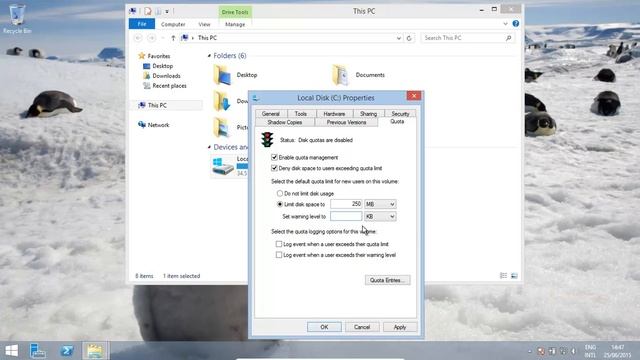The width and height of the screenshot is (640, 360).
Task: Open the Sharing tab in Properties
Action: (369, 114)
